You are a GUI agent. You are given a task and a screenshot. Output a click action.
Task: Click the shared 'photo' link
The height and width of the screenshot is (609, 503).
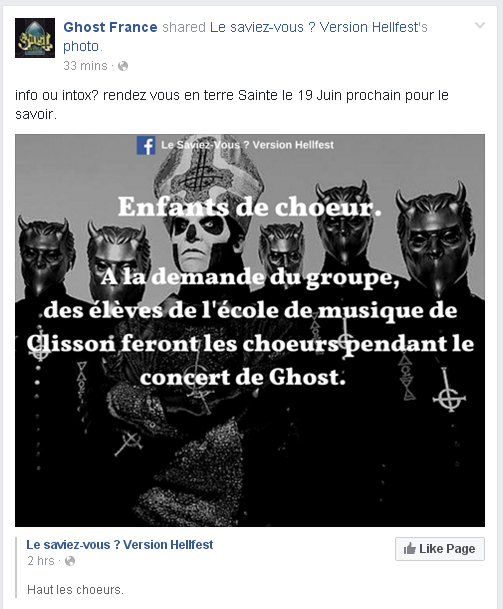(x=81, y=46)
